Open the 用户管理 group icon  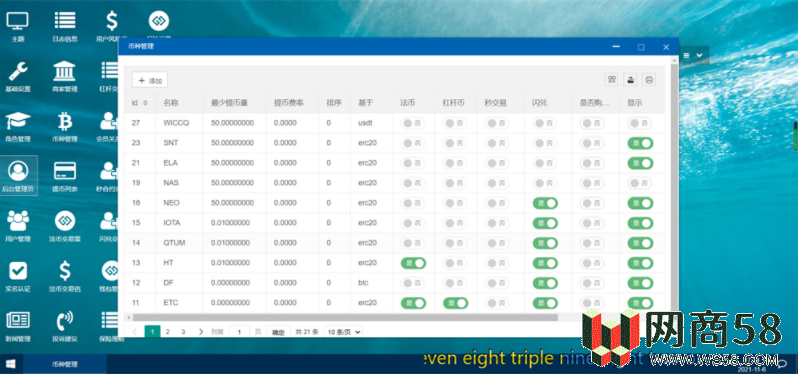click(x=18, y=226)
